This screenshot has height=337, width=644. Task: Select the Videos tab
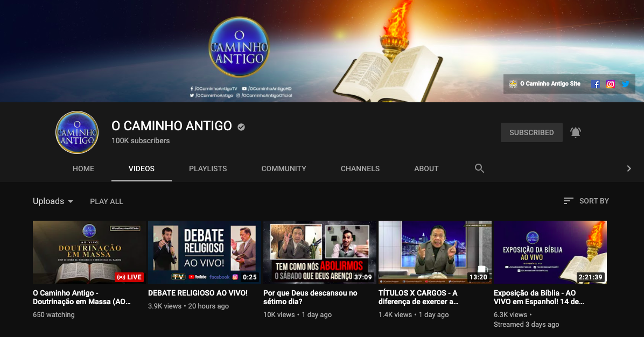142,169
